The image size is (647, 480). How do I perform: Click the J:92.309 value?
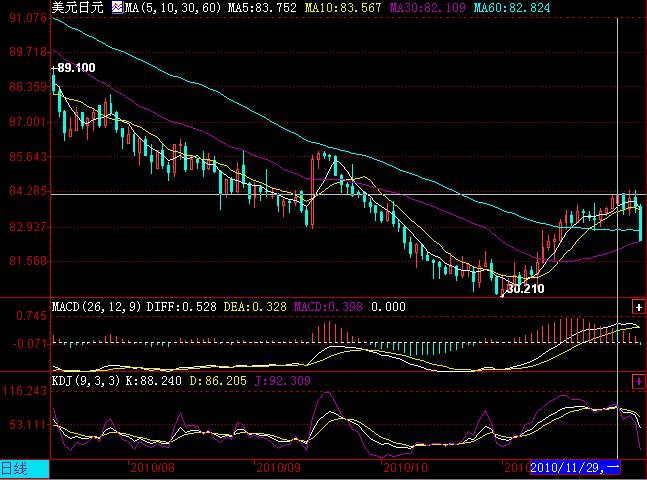(282, 381)
